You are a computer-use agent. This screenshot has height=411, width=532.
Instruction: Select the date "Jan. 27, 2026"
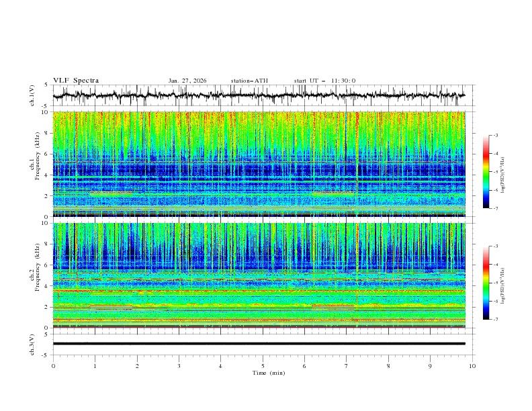point(187,81)
